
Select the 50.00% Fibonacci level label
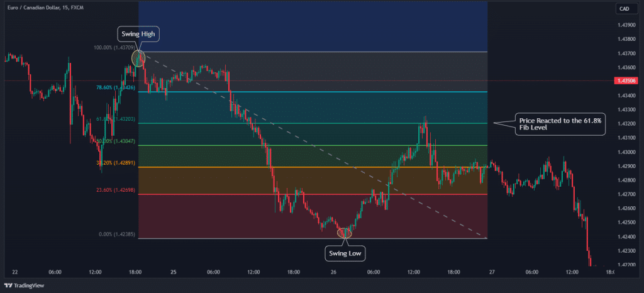(x=116, y=141)
